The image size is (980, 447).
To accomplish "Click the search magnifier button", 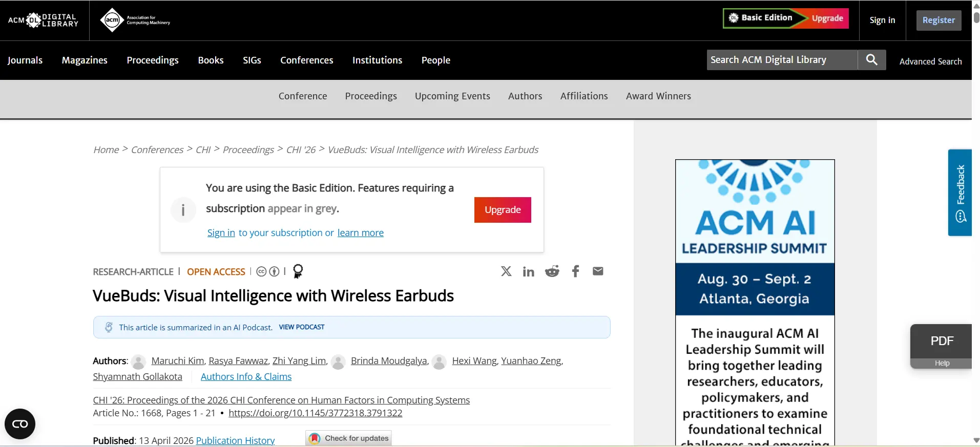I will click(x=872, y=60).
